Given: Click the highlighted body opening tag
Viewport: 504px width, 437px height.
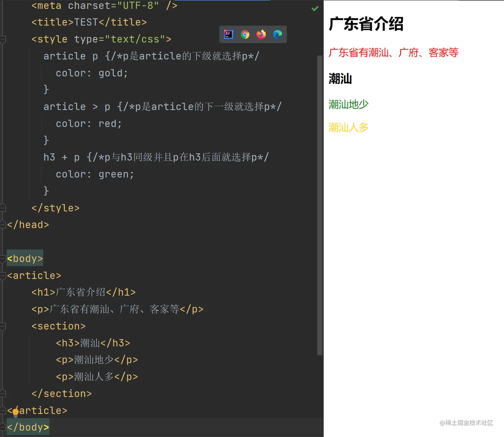Looking at the screenshot, I should pos(25,258).
